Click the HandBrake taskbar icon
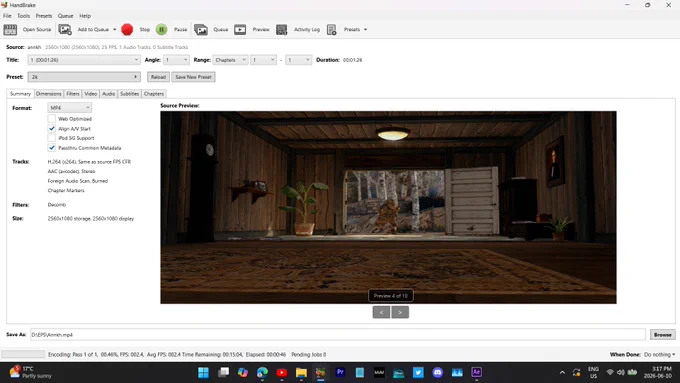The height and width of the screenshot is (383, 680). pyautogui.click(x=320, y=373)
